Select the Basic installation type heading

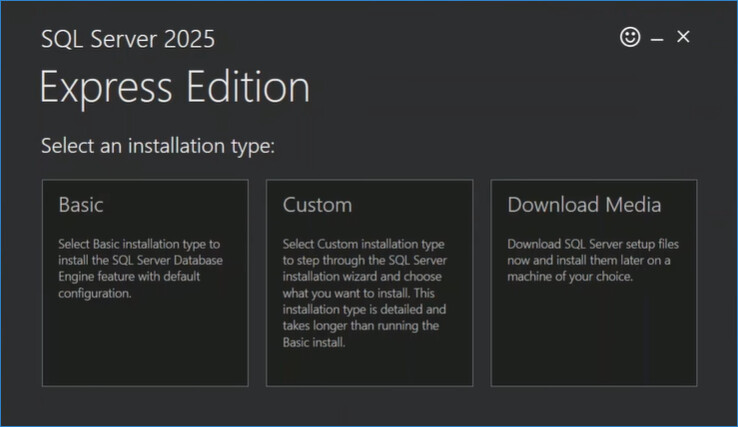81,205
